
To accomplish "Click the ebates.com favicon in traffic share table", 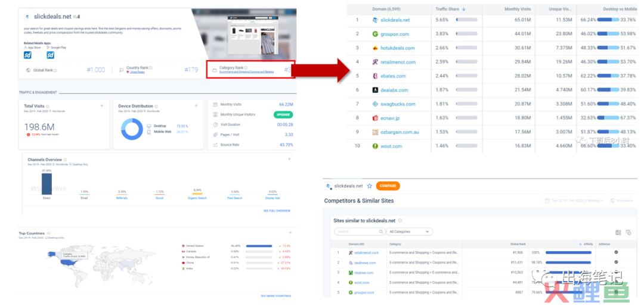I will 375,76.
